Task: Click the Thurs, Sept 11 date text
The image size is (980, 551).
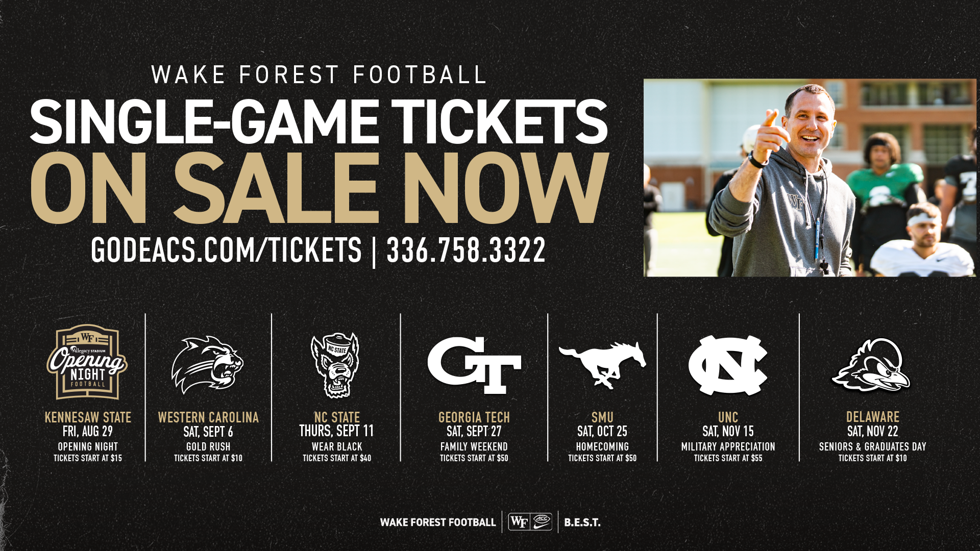Action: click(x=336, y=431)
